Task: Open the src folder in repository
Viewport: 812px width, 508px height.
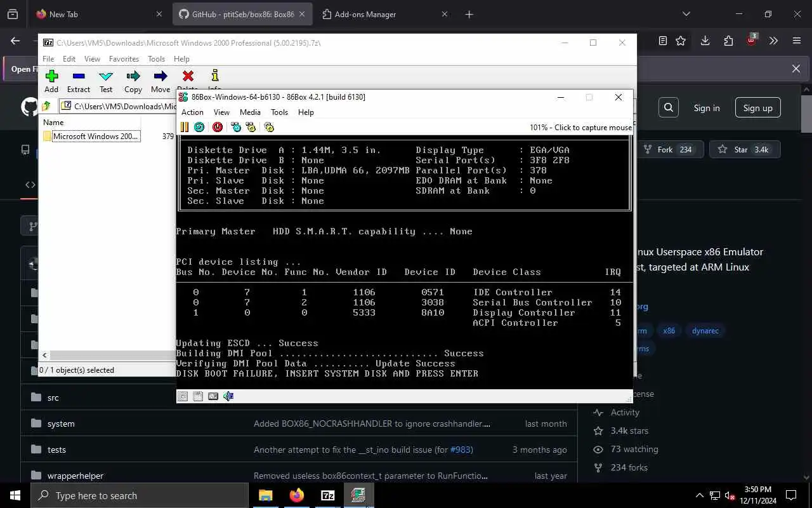Action: point(53,398)
